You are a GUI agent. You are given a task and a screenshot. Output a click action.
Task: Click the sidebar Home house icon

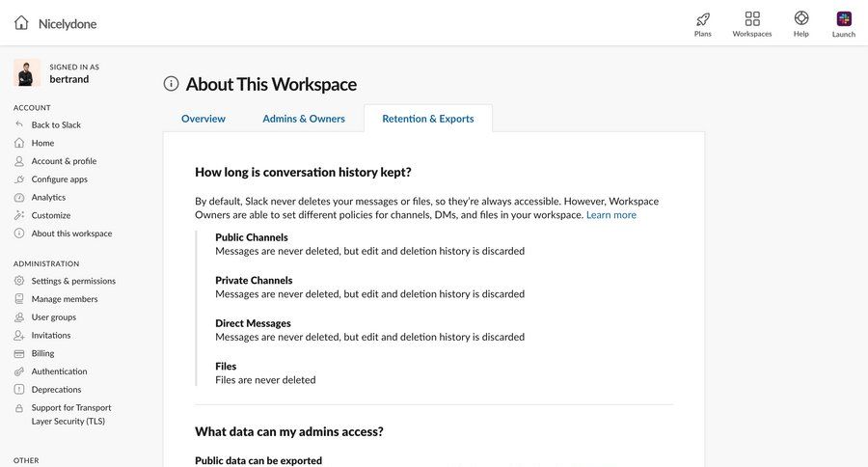(19, 143)
